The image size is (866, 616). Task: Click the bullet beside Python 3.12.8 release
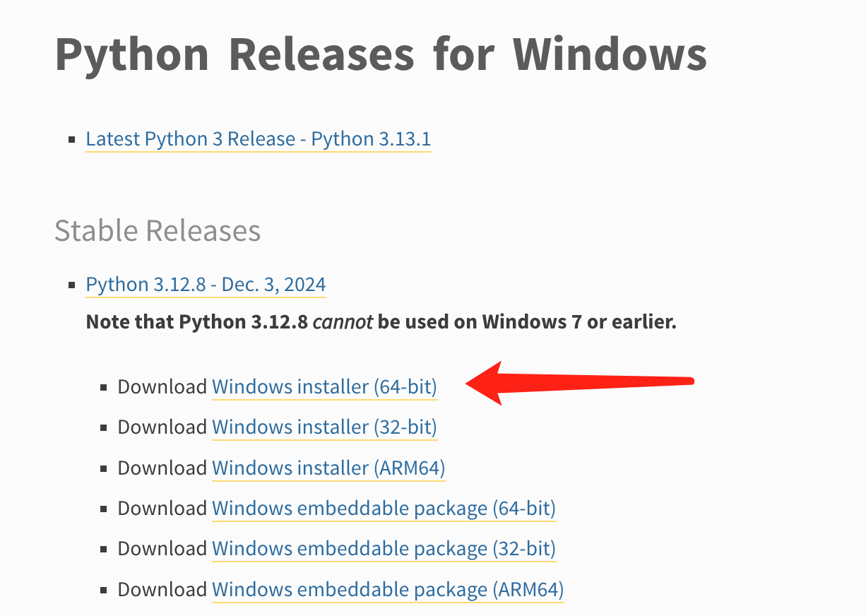click(72, 285)
